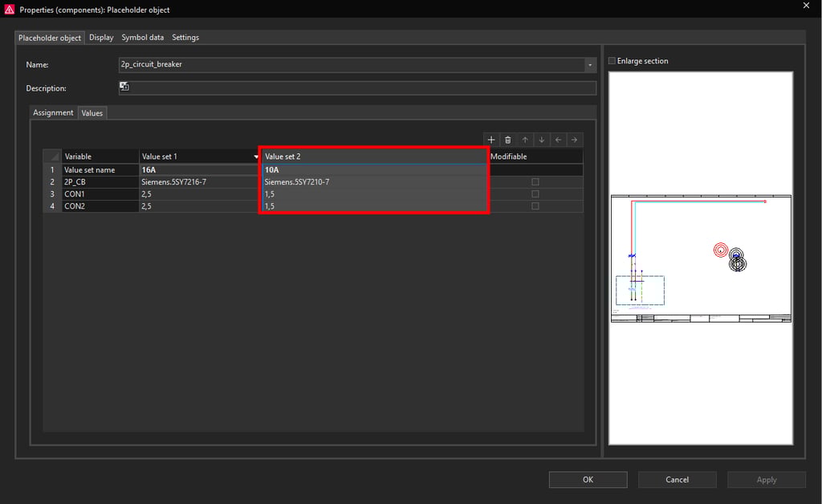
Task: Click CON1 value 1,5 in Value set 2
Action: [375, 194]
